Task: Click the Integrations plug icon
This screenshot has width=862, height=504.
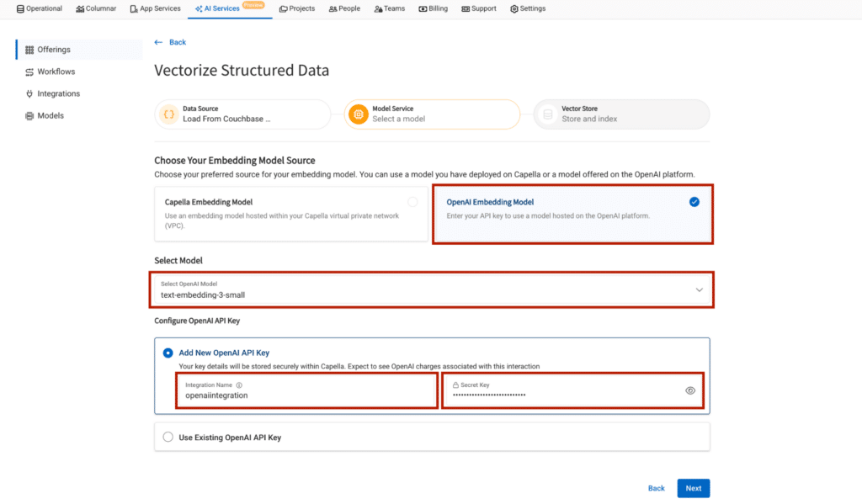Action: tap(29, 94)
